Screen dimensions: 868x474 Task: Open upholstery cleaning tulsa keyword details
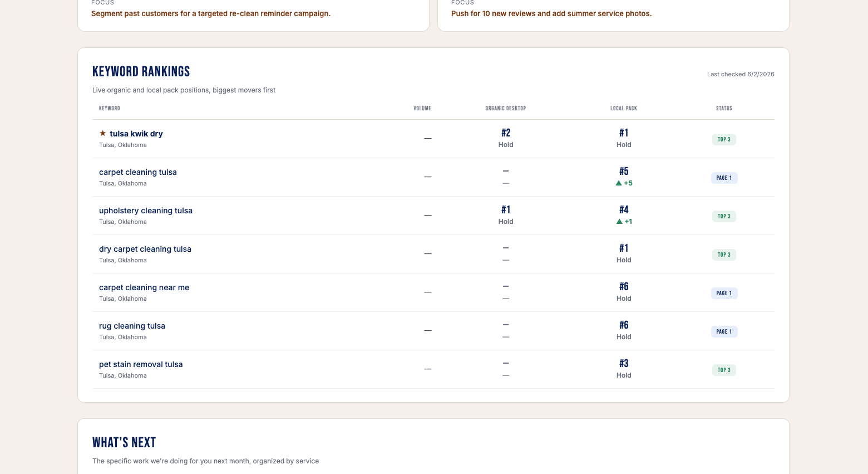pos(146,211)
